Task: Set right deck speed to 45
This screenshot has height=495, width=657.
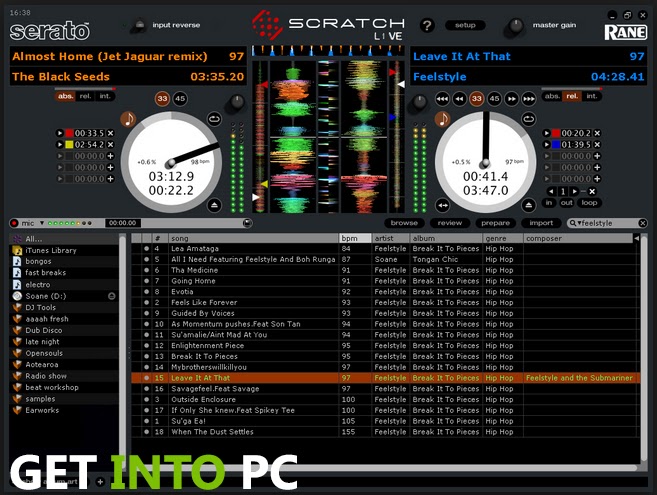Action: pos(494,99)
